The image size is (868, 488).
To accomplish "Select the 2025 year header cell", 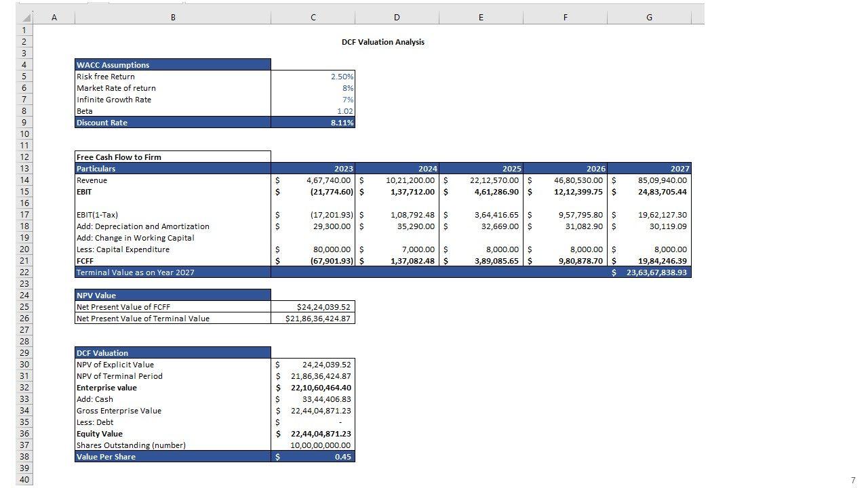I will pyautogui.click(x=481, y=169).
